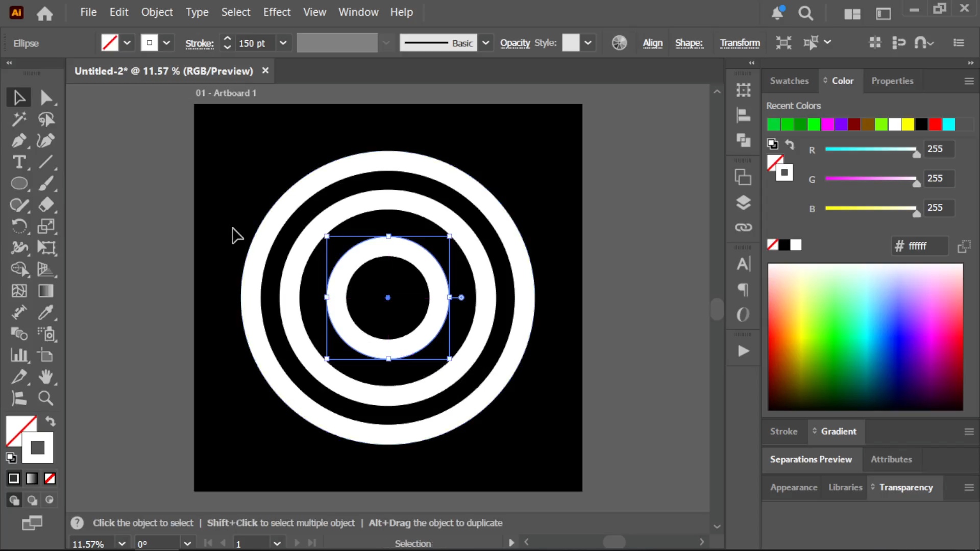The height and width of the screenshot is (551, 980).
Task: Select the Scale tool
Action: pos(46,227)
